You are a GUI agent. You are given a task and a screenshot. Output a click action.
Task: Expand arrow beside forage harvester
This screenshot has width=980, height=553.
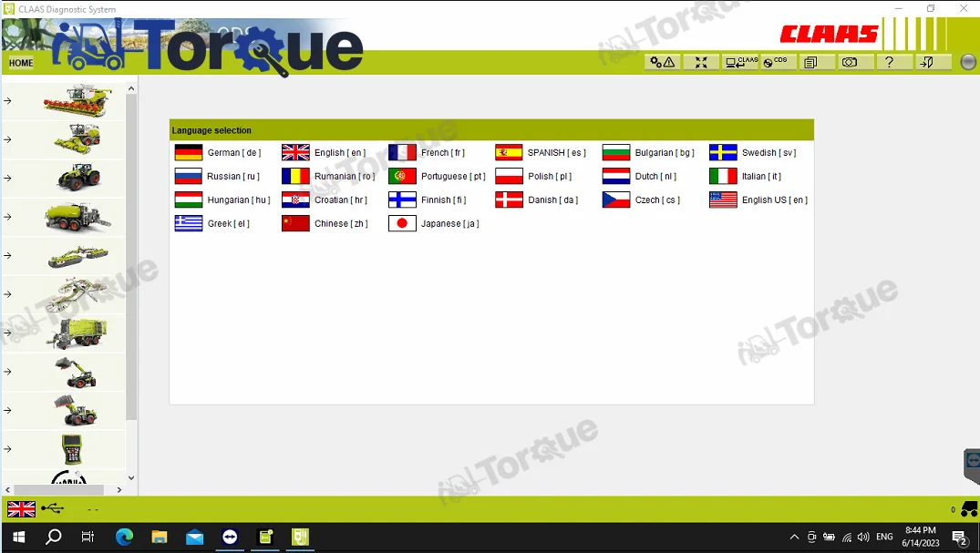pos(7,139)
